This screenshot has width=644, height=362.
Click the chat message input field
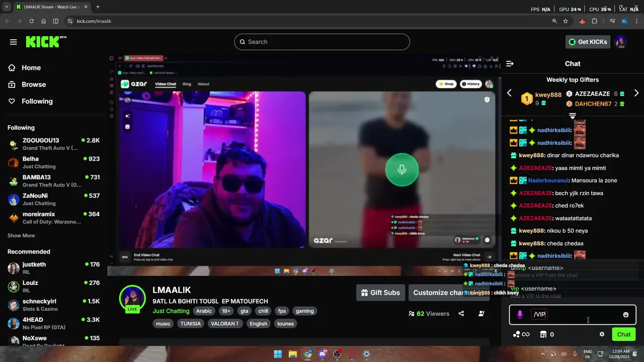click(573, 315)
